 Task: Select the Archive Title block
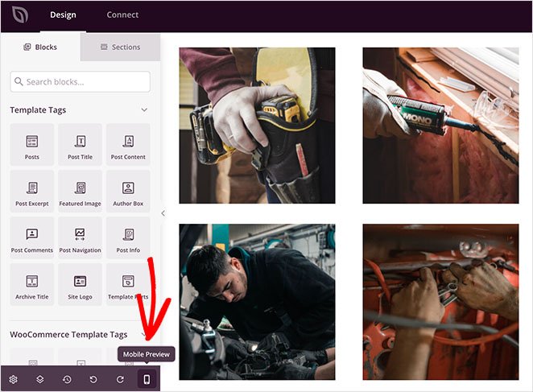pyautogui.click(x=32, y=284)
